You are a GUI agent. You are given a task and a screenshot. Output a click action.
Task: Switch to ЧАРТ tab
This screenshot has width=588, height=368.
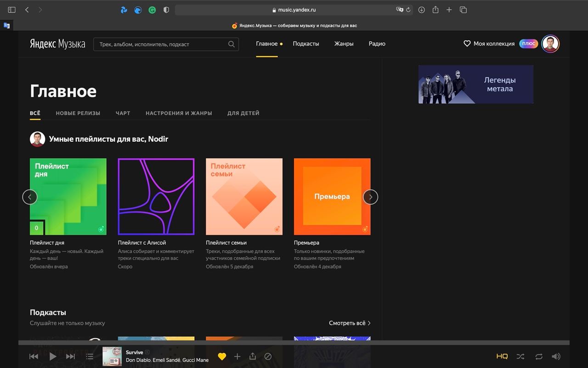coord(123,113)
